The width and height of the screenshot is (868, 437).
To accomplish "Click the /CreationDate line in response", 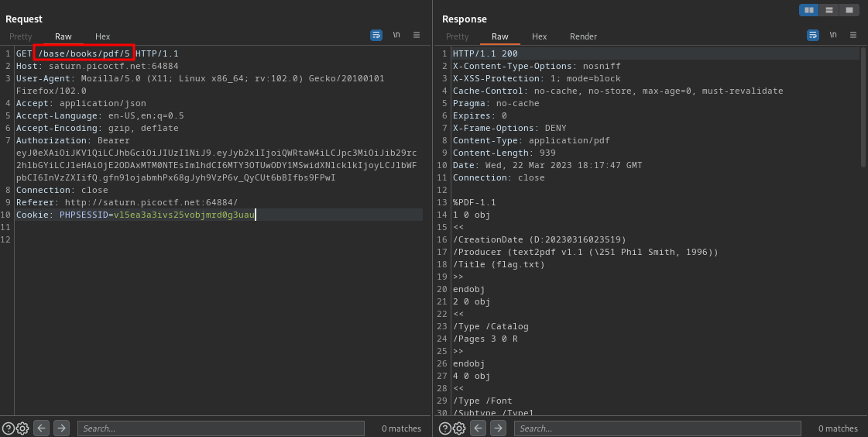I will tap(540, 240).
